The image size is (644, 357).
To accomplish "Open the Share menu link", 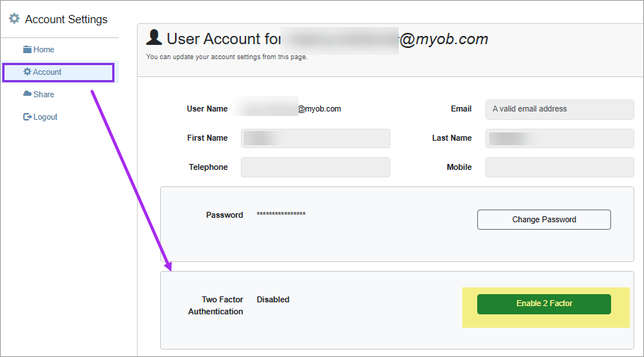I will (39, 94).
